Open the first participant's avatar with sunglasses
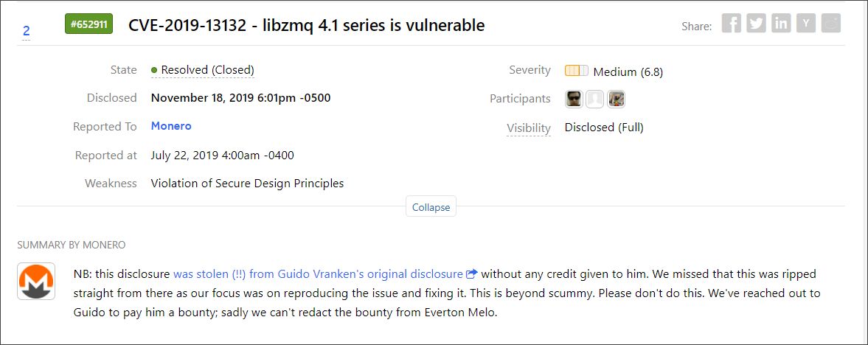Viewport: 868px width, 345px height. point(574,99)
